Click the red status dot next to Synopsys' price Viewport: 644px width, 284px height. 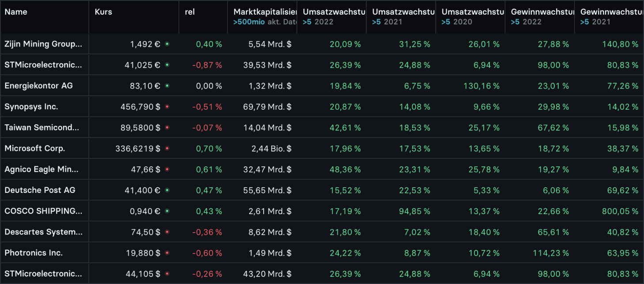[167, 106]
